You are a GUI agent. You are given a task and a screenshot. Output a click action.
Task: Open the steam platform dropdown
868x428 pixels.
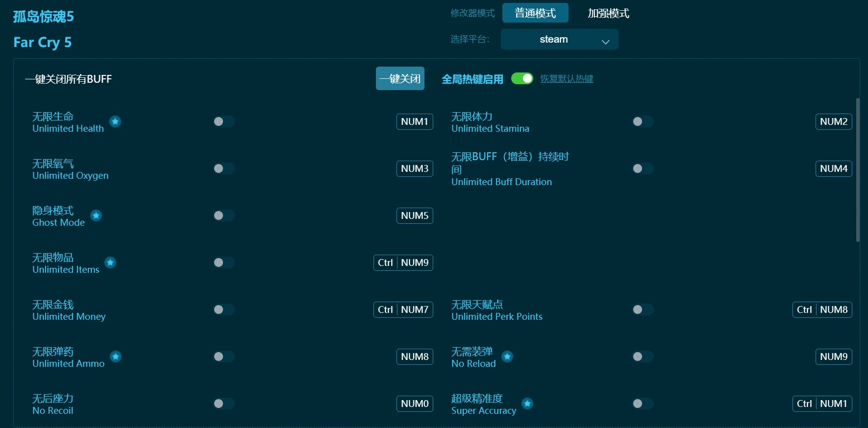(559, 39)
